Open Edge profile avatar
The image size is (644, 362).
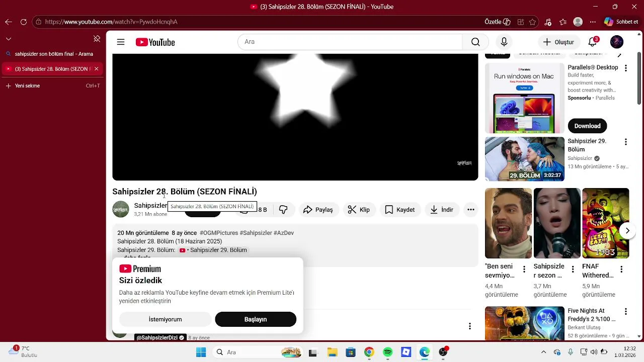click(578, 22)
